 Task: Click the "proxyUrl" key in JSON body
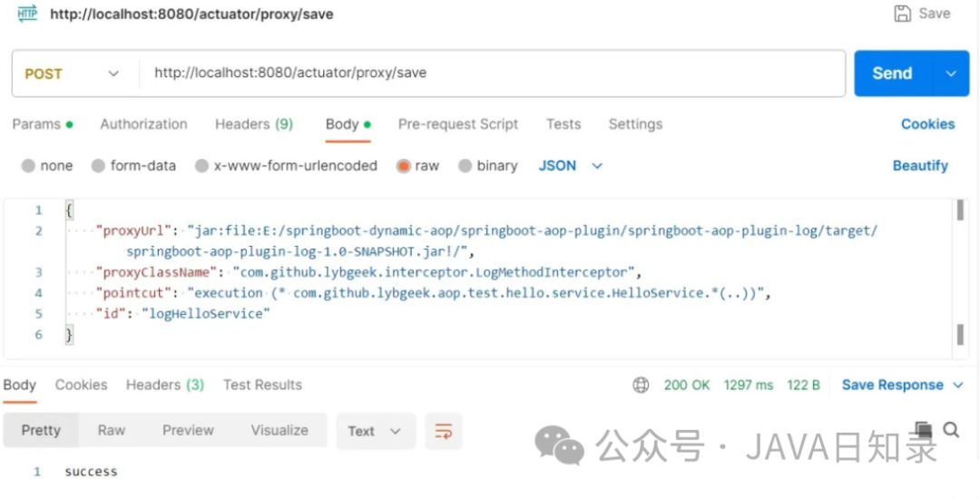click(132, 231)
